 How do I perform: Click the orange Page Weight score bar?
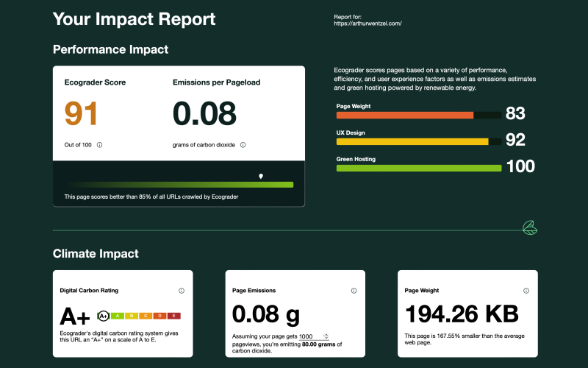click(405, 115)
